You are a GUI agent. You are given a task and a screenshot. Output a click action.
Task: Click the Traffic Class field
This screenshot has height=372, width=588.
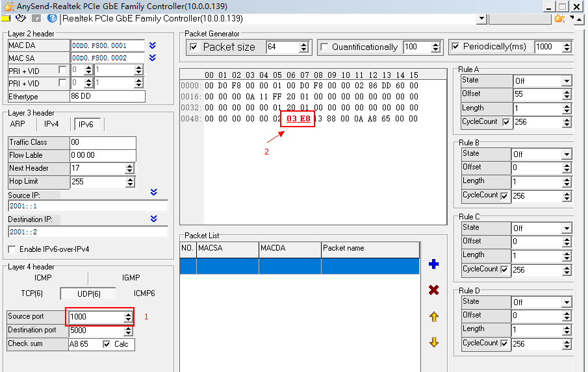[103, 142]
